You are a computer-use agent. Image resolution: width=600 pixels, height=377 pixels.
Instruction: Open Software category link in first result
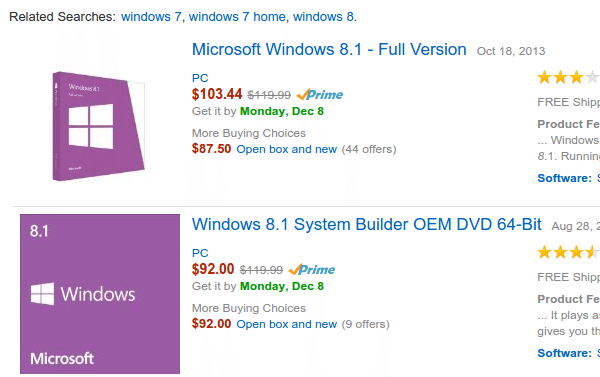[564, 178]
